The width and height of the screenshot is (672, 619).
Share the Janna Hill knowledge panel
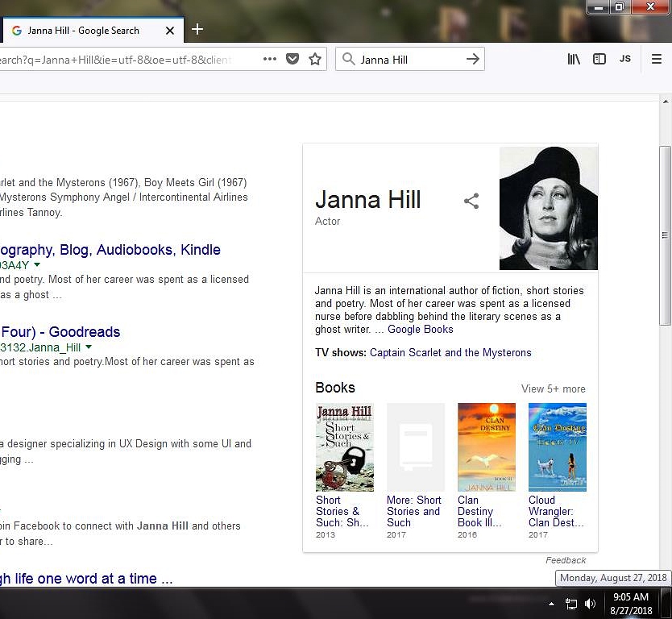(471, 201)
